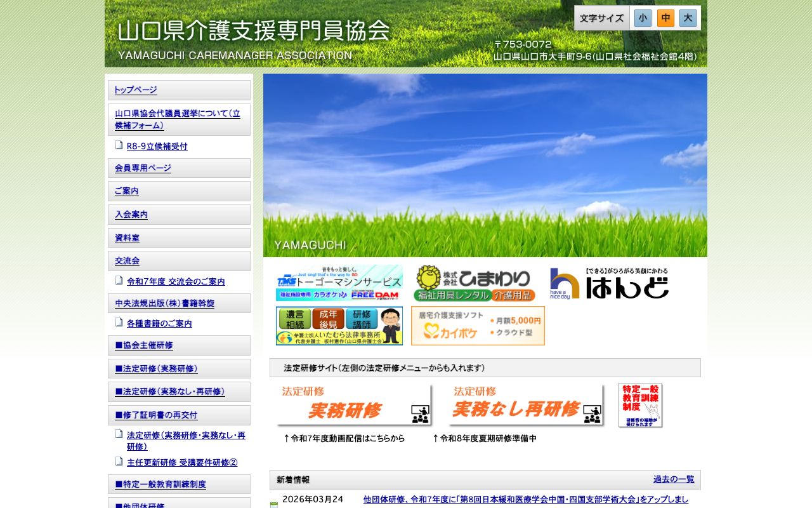812x508 pixels.
Task: Open the 実務なし再研修 banner
Action: pyautogui.click(x=525, y=405)
